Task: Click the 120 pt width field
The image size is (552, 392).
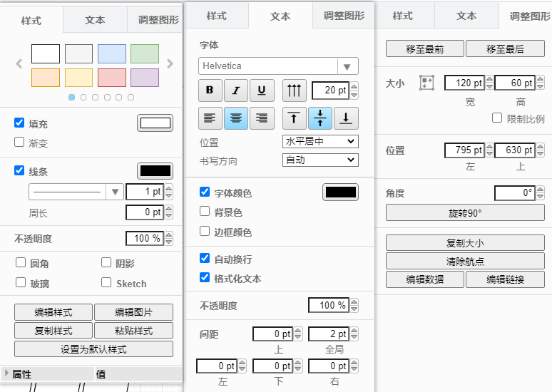Action: point(465,83)
